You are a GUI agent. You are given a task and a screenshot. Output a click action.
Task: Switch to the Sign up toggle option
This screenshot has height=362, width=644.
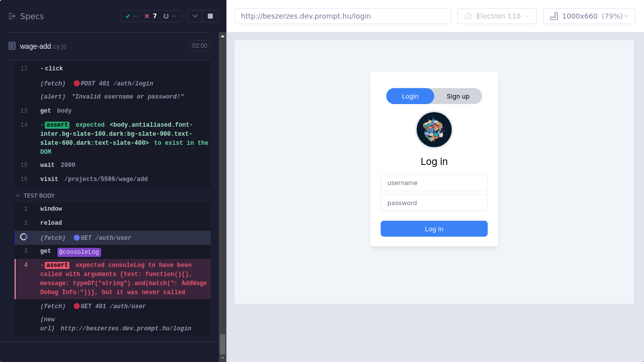[x=458, y=96]
